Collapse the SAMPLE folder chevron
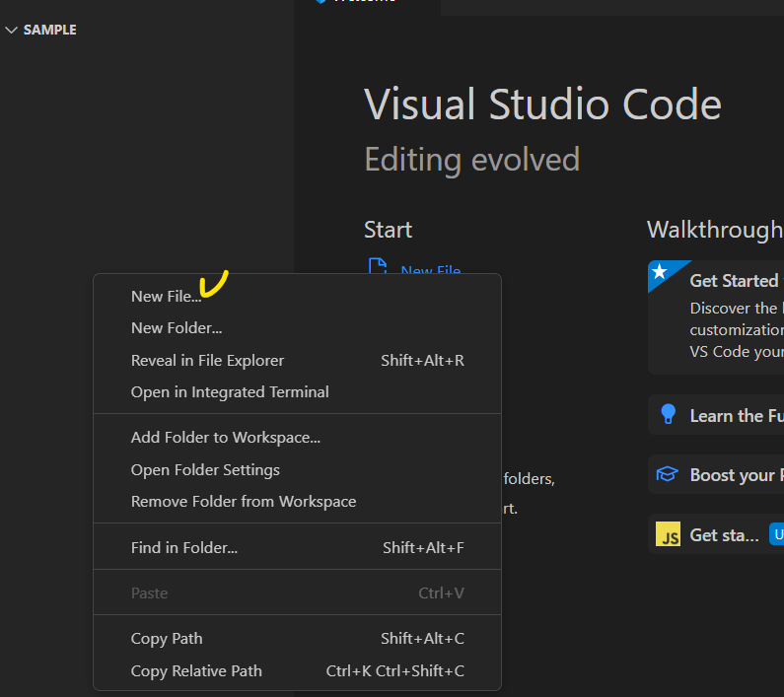The width and height of the screenshot is (784, 697). pos(11,30)
